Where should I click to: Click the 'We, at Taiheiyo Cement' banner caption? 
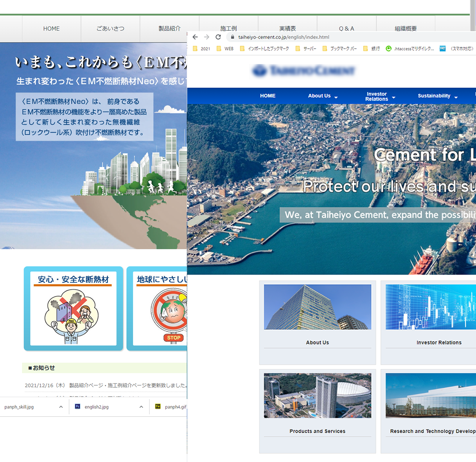click(x=377, y=215)
